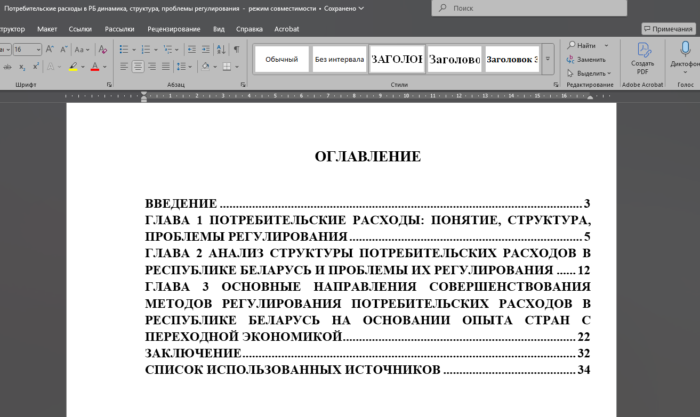Decrease paragraph indent

coord(192,49)
